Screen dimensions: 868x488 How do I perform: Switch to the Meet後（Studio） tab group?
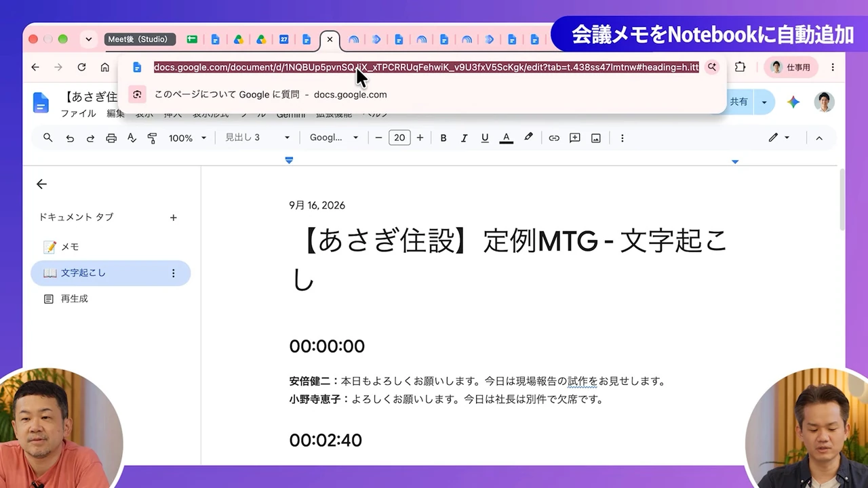[140, 39]
